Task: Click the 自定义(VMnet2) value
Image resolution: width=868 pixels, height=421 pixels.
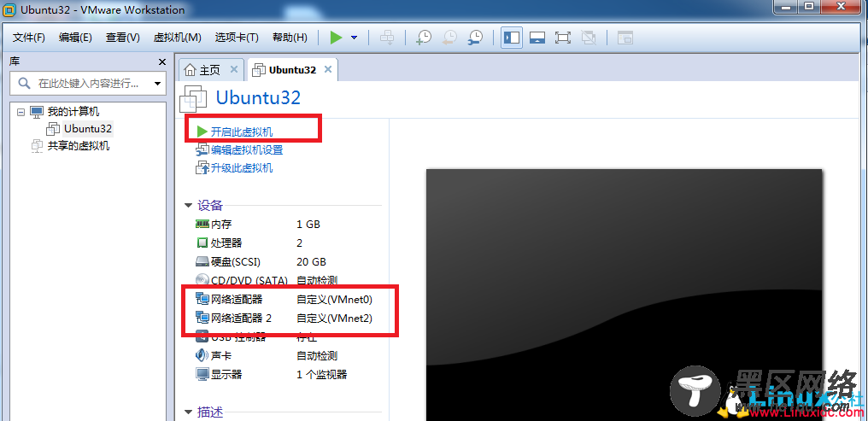Action: 335,319
